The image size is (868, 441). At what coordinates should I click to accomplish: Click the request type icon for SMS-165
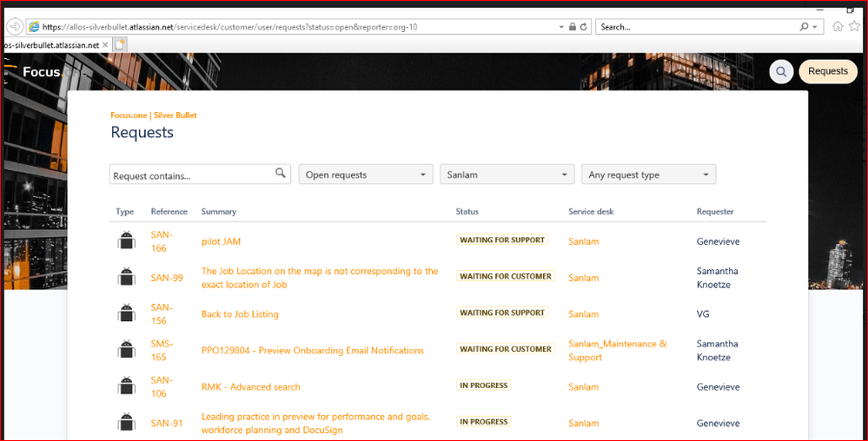tap(127, 350)
